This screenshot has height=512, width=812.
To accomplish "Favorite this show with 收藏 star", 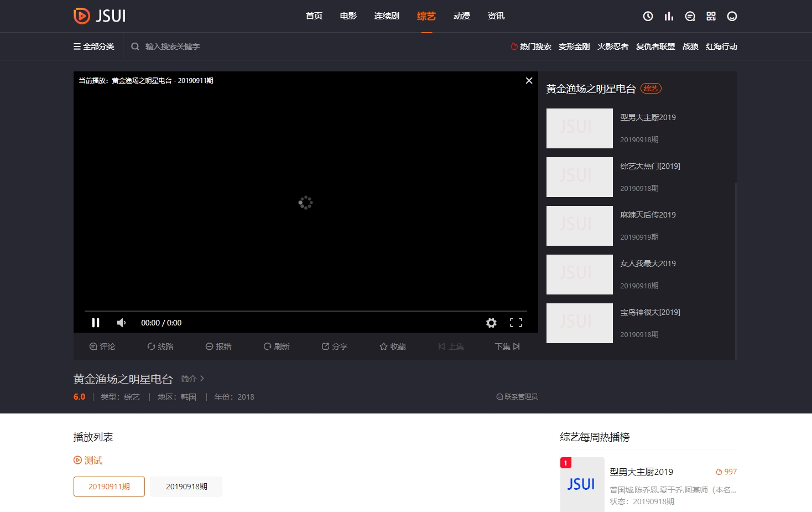I will pos(393,346).
